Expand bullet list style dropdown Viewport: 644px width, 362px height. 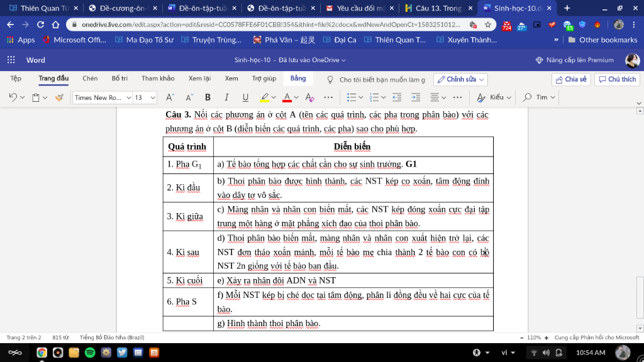360,97
